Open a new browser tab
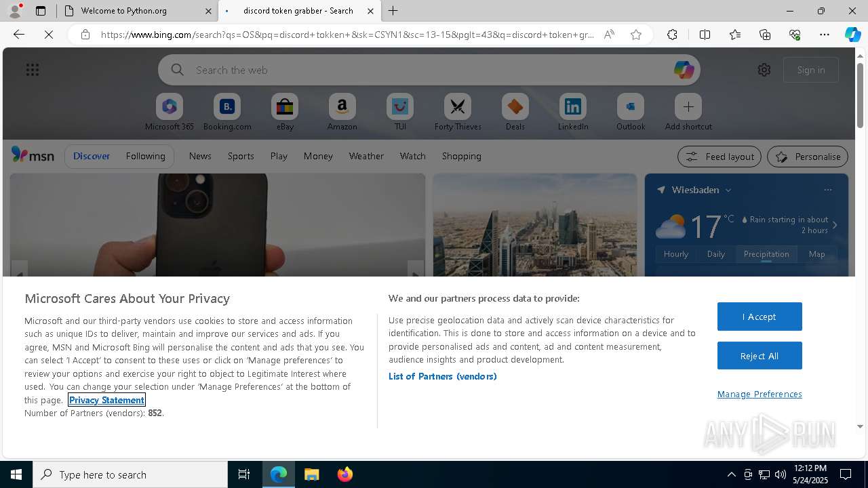 pos(393,11)
